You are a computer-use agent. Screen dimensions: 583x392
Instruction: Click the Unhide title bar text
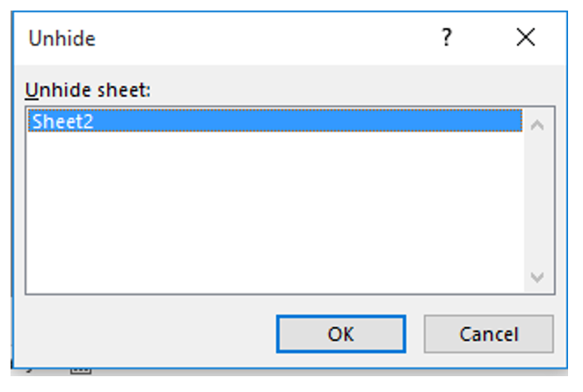62,39
